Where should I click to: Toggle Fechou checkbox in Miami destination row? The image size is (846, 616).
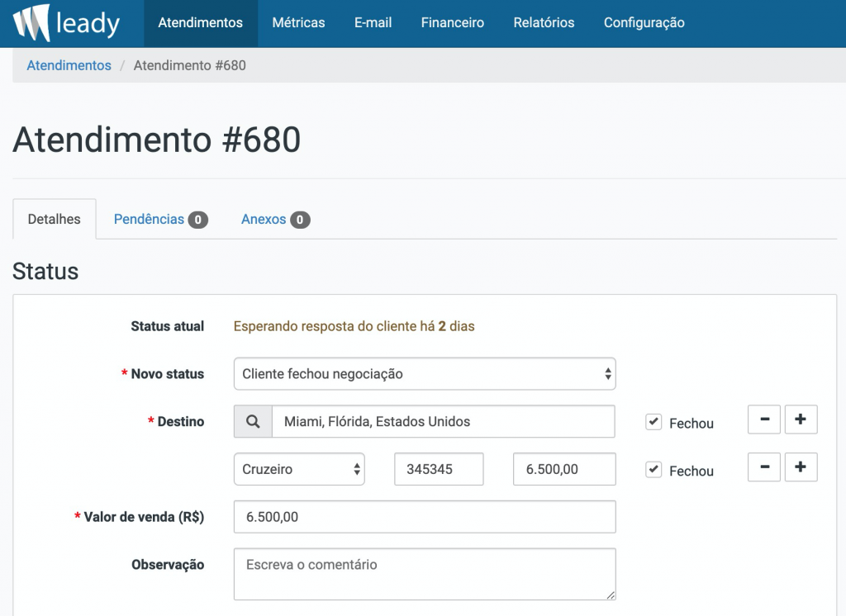tap(654, 422)
